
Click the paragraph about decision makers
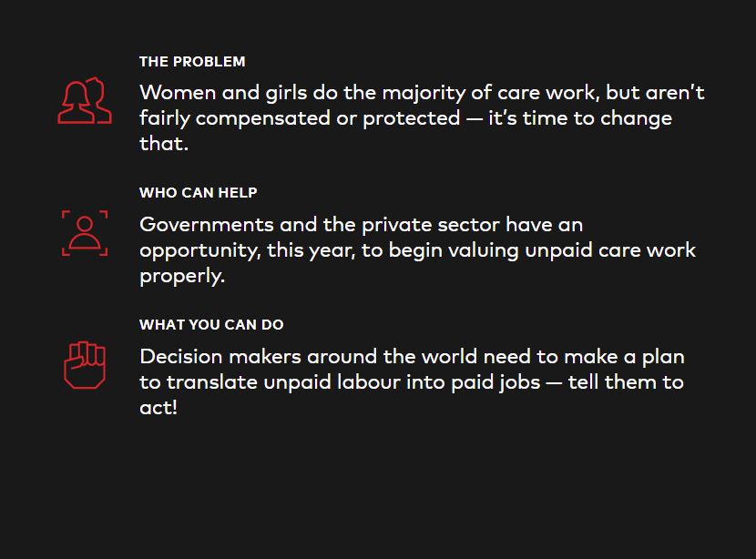412,382
